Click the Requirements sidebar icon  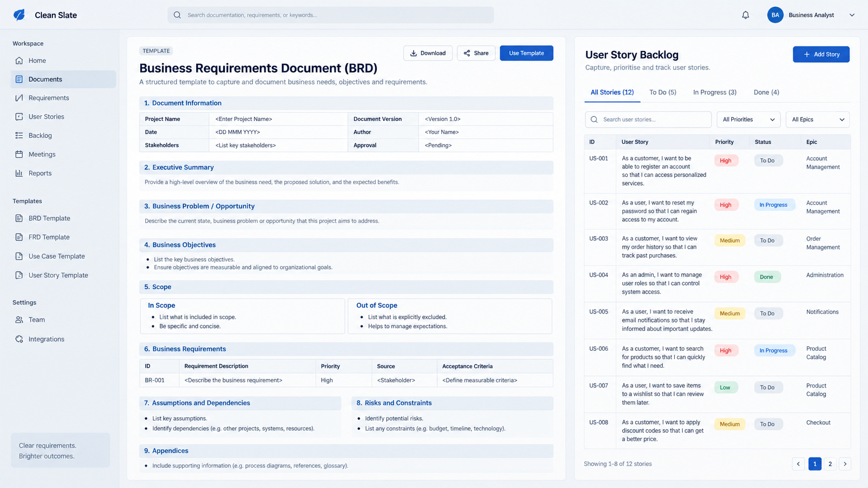(x=19, y=98)
